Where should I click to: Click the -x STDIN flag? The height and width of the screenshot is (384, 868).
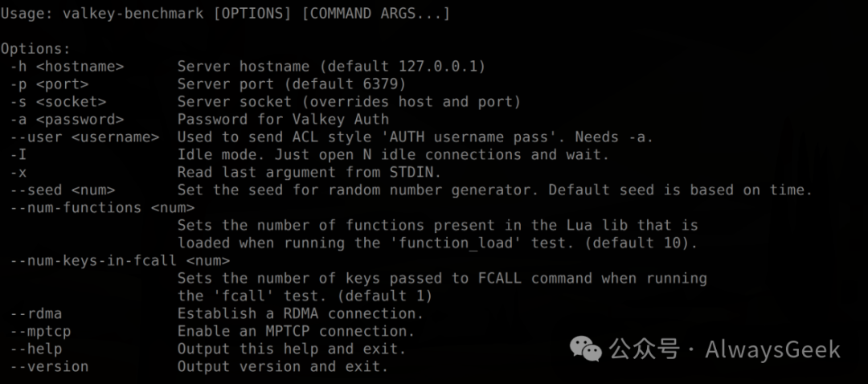pos(18,173)
